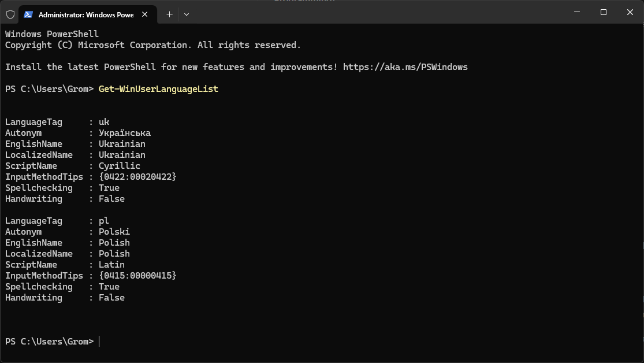Maximize the terminal window

(604, 12)
